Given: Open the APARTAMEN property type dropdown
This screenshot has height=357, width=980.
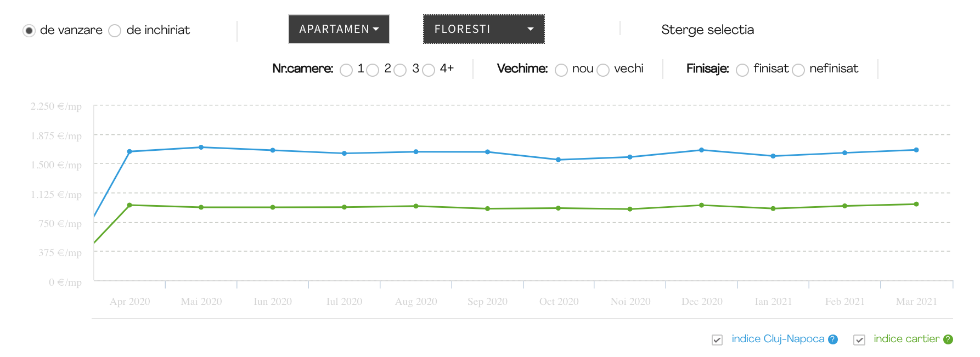Looking at the screenshot, I should [339, 29].
